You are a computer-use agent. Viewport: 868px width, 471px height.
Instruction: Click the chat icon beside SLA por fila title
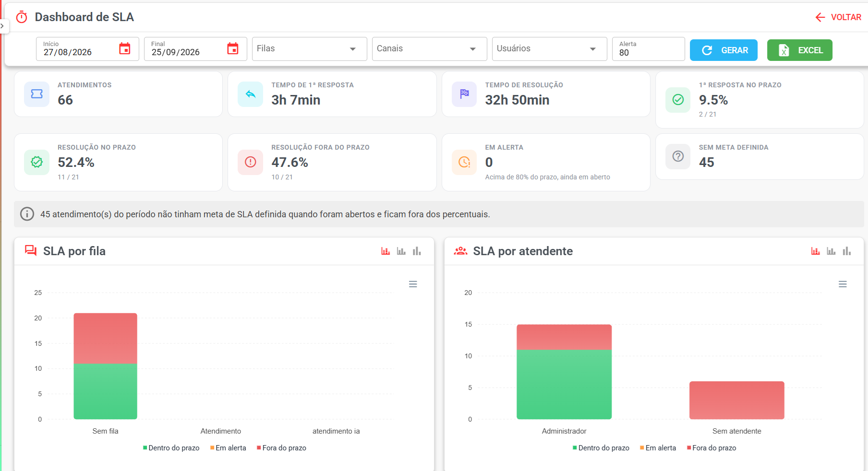pyautogui.click(x=31, y=251)
